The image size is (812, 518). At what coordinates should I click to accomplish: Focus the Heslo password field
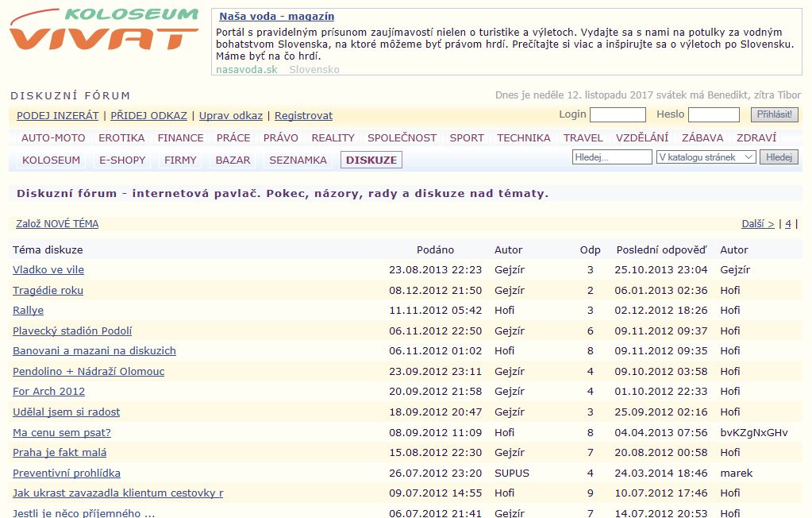point(714,115)
